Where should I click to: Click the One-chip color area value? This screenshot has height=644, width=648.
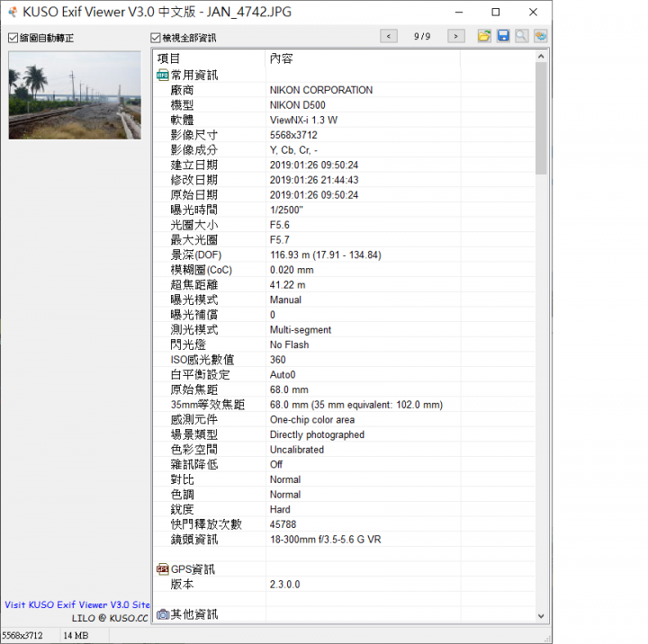(312, 420)
